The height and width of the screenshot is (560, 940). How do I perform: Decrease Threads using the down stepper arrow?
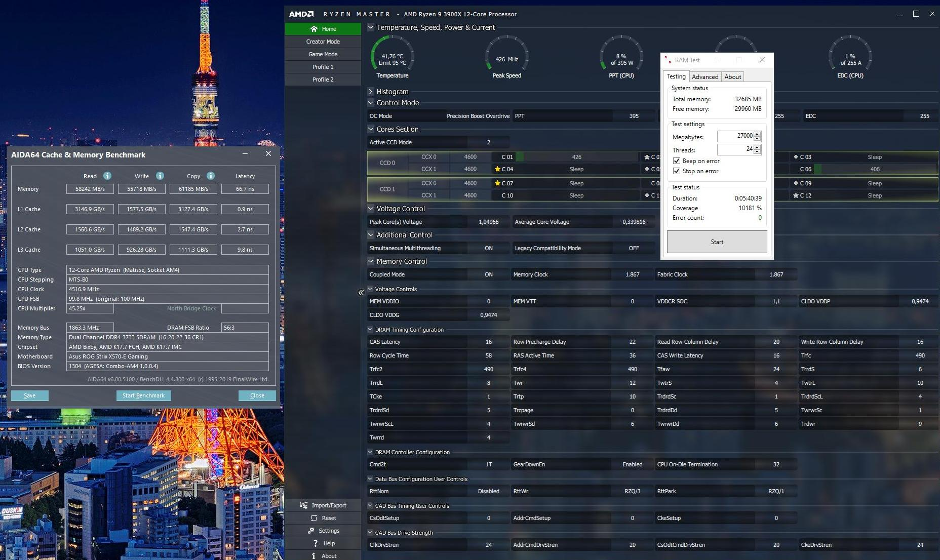click(757, 152)
